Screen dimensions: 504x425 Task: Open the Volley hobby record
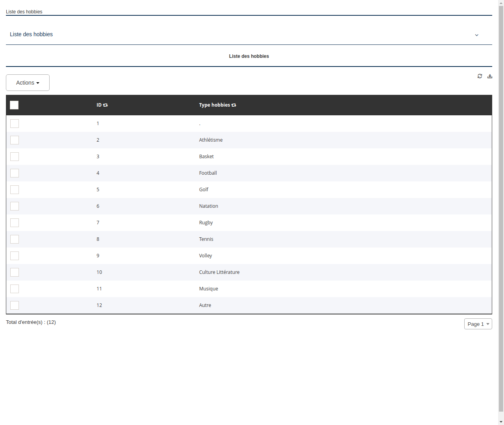206,255
